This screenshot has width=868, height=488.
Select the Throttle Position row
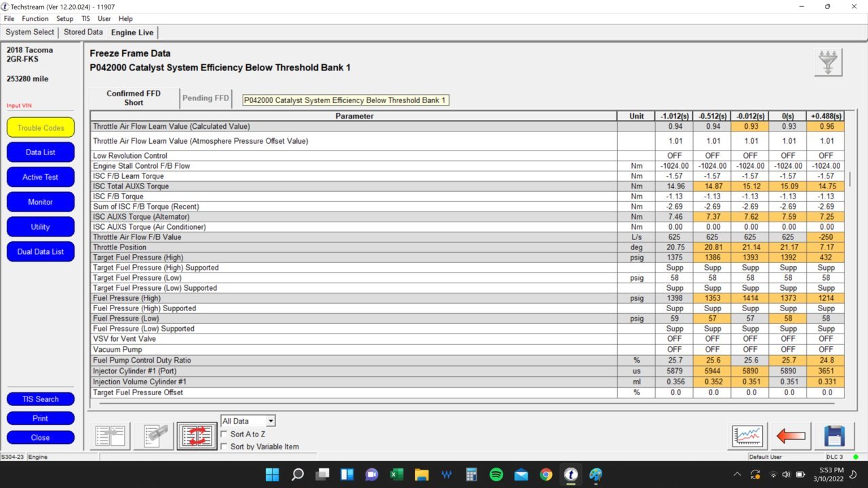click(468, 247)
